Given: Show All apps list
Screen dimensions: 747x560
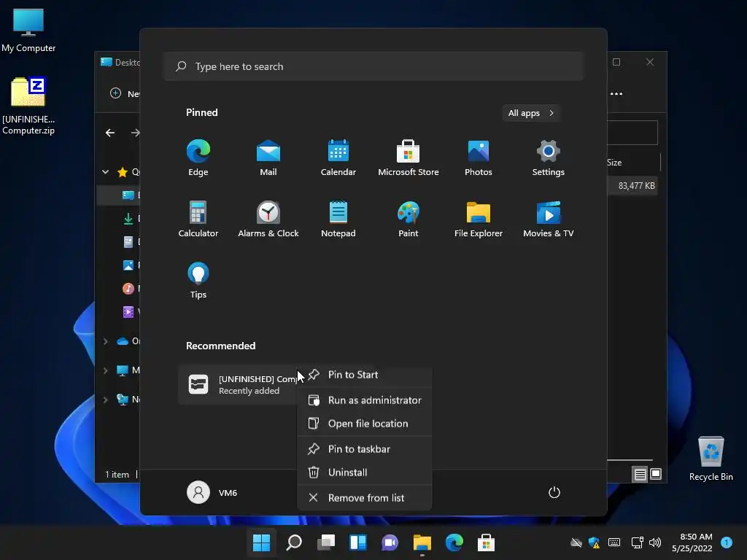Looking at the screenshot, I should tap(531, 113).
